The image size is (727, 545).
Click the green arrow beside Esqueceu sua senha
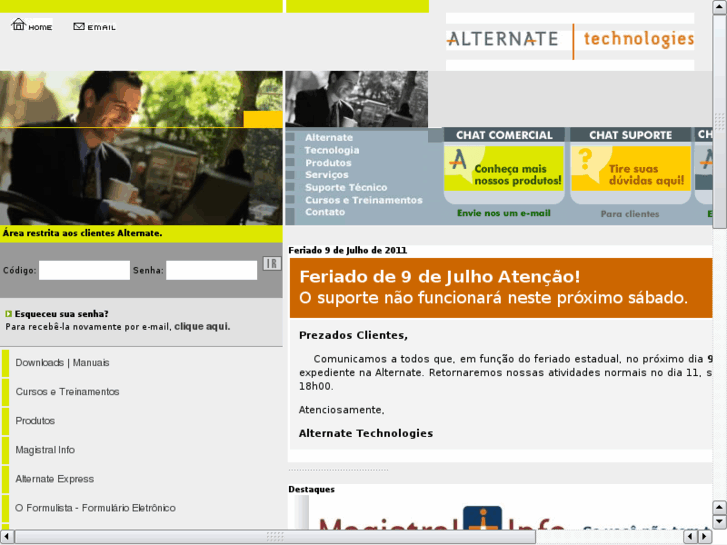8,314
